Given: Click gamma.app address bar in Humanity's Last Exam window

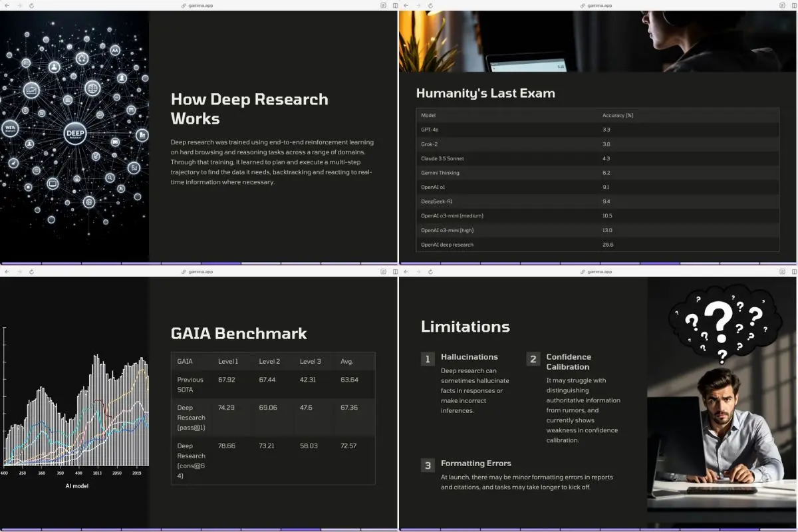Looking at the screenshot, I should pyautogui.click(x=597, y=5).
